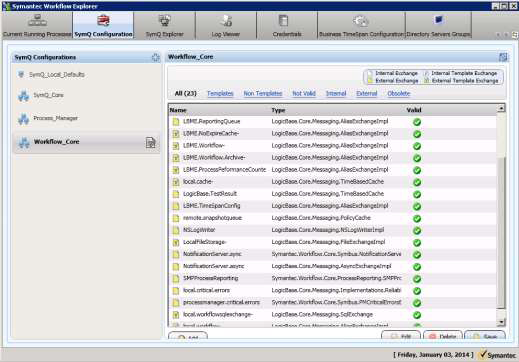Viewport: 519px width, 362px height.
Task: Click the document icon beside Workflow_Core
Action: (x=151, y=142)
